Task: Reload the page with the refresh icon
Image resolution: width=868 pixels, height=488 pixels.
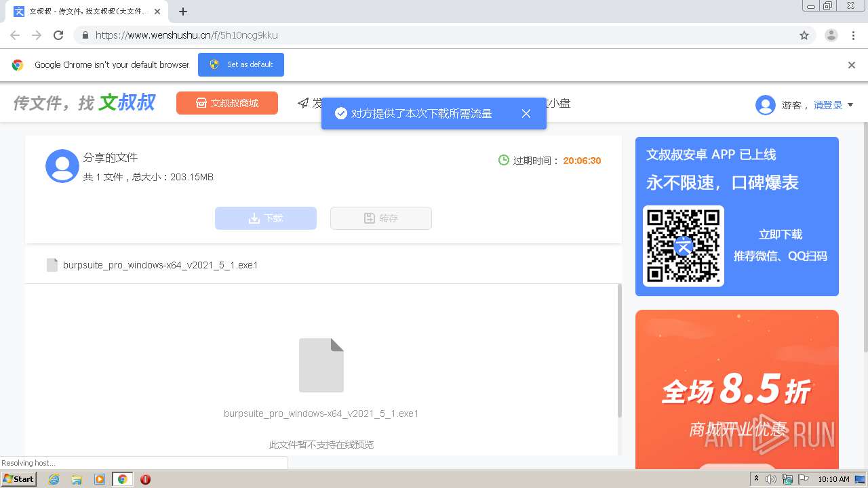Action: tap(58, 35)
